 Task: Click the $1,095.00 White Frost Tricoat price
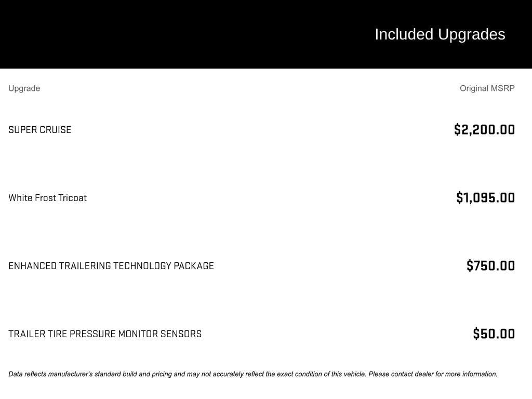point(486,198)
